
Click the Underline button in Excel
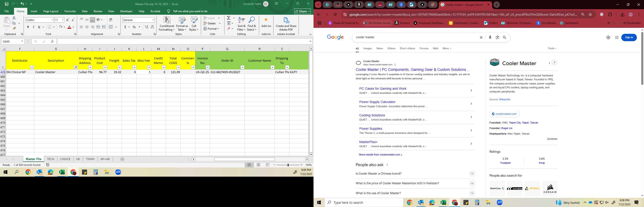point(39,27)
